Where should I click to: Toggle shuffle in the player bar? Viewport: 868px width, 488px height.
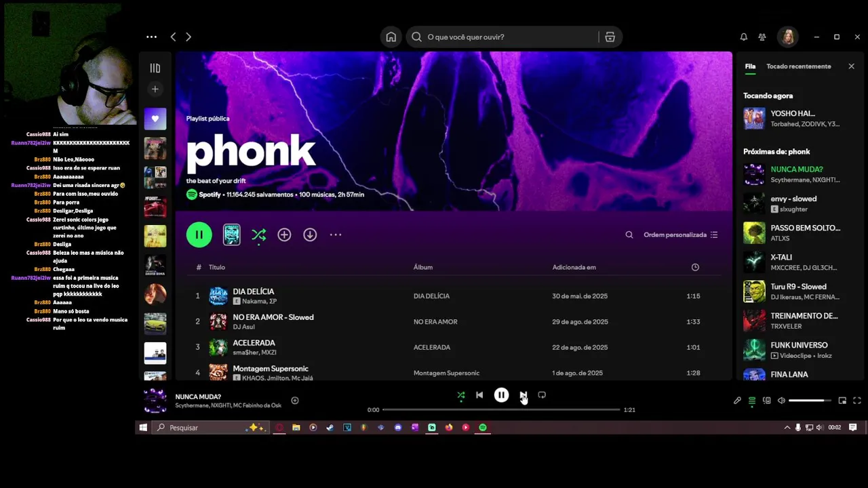(461, 395)
